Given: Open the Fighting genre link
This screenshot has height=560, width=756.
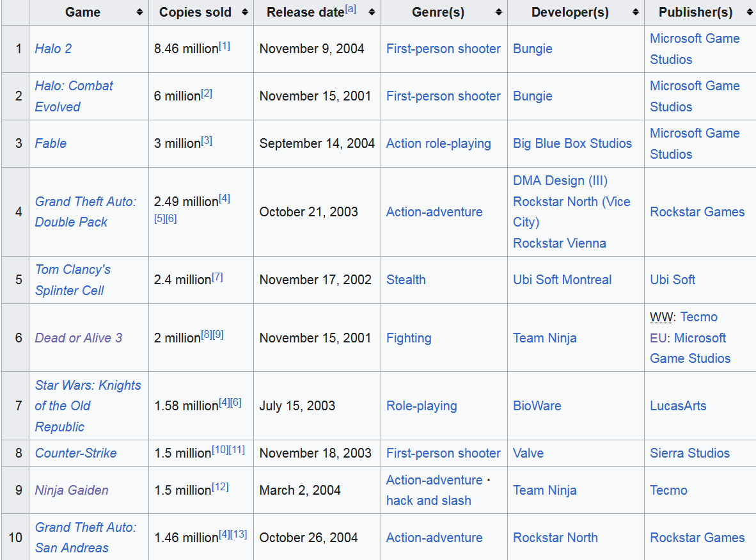Looking at the screenshot, I should click(409, 338).
